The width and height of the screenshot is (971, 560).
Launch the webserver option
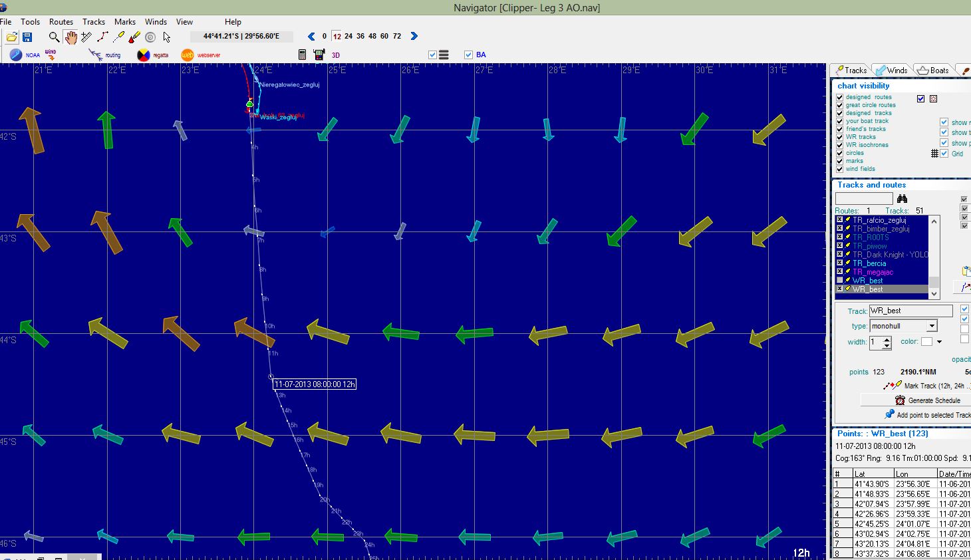pyautogui.click(x=201, y=55)
